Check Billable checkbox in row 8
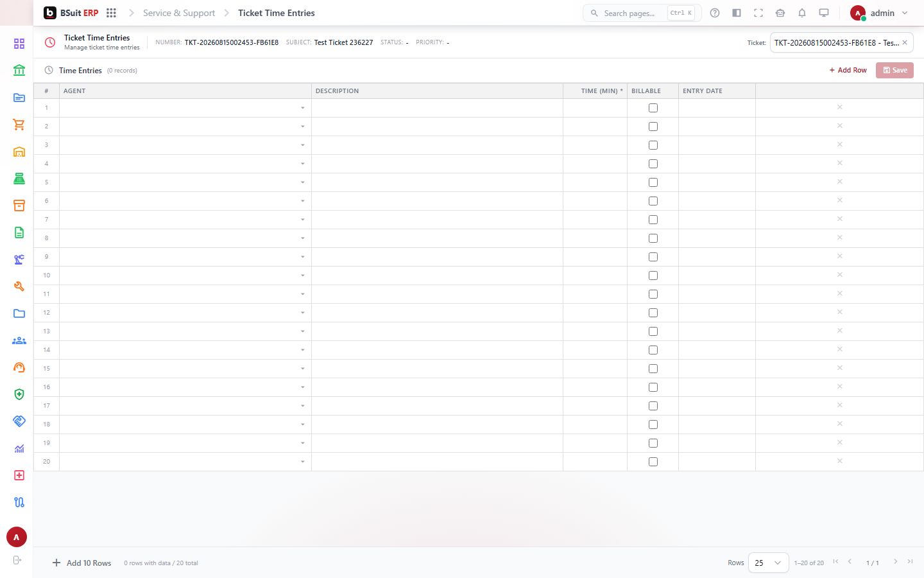 pos(653,238)
